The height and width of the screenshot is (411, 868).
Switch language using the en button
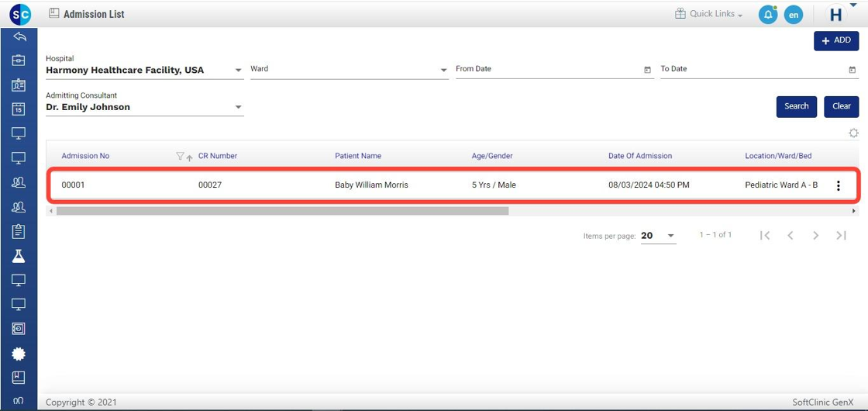pos(793,15)
